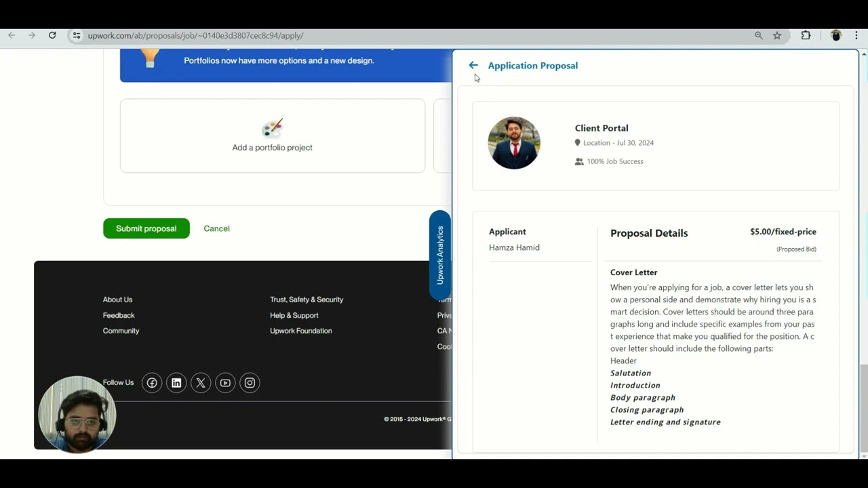Open the browser three-dot menu
Viewport: 868px width, 488px height.
856,35
